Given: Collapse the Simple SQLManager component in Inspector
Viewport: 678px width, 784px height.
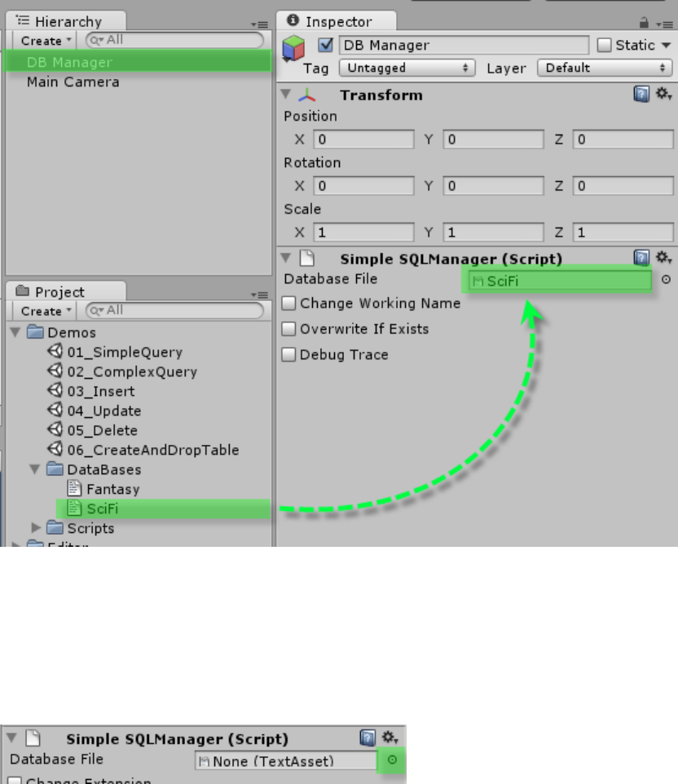Looking at the screenshot, I should (x=286, y=258).
